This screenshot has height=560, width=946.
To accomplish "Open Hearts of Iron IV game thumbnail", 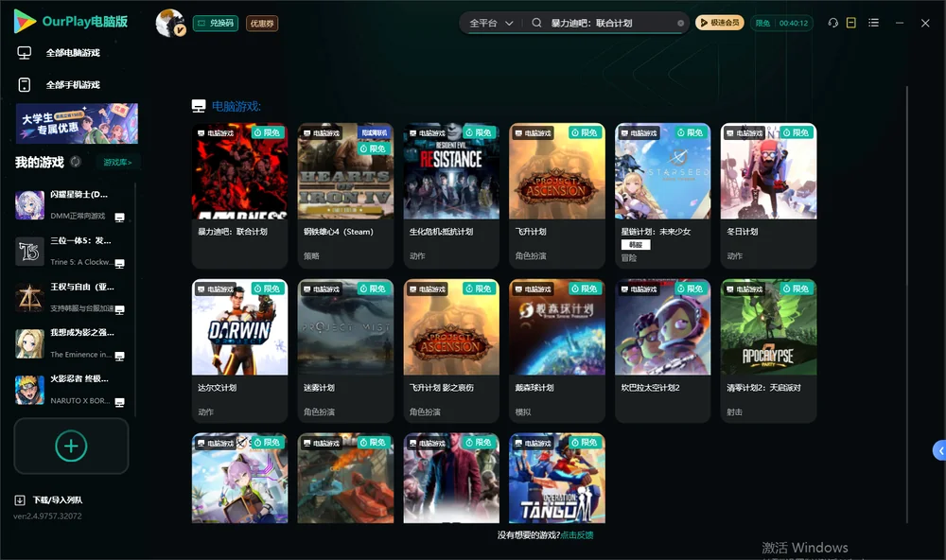I will pyautogui.click(x=345, y=171).
